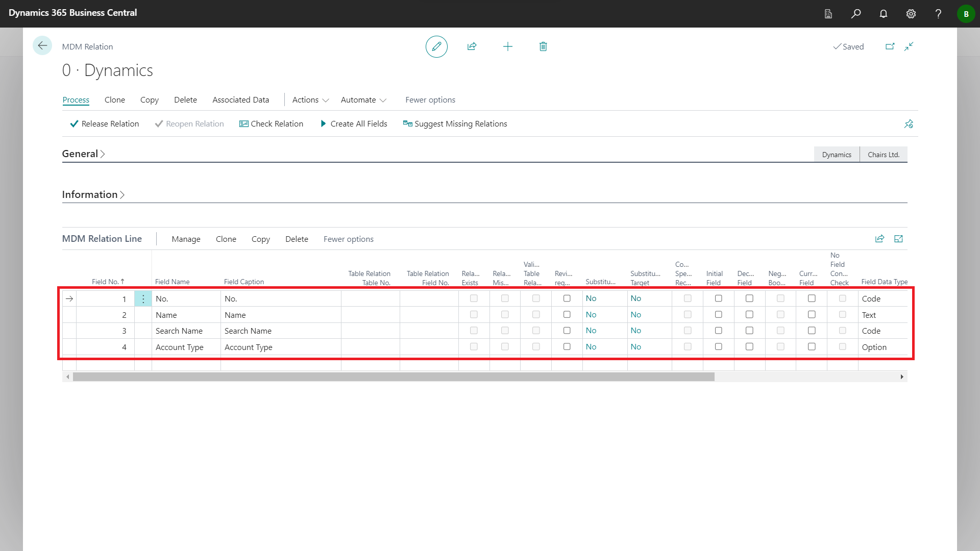980x551 pixels.
Task: Open the Actions dropdown menu
Action: 310,100
